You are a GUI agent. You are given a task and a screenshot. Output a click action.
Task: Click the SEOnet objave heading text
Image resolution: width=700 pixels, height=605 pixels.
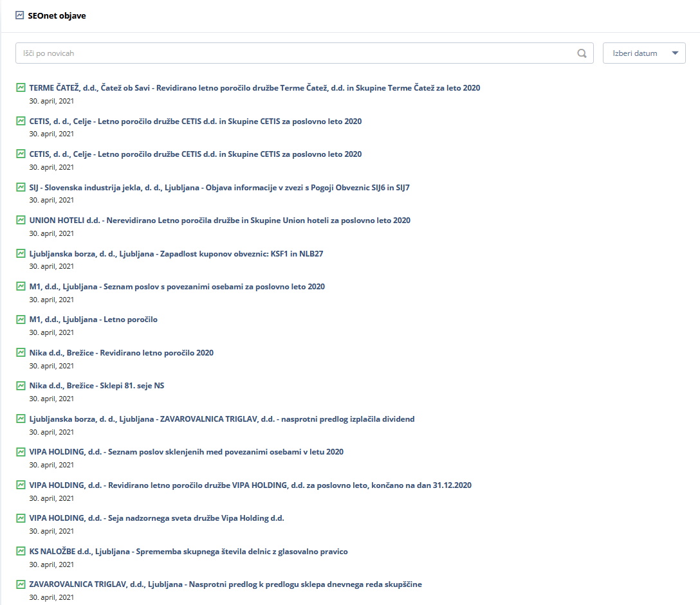(x=57, y=15)
